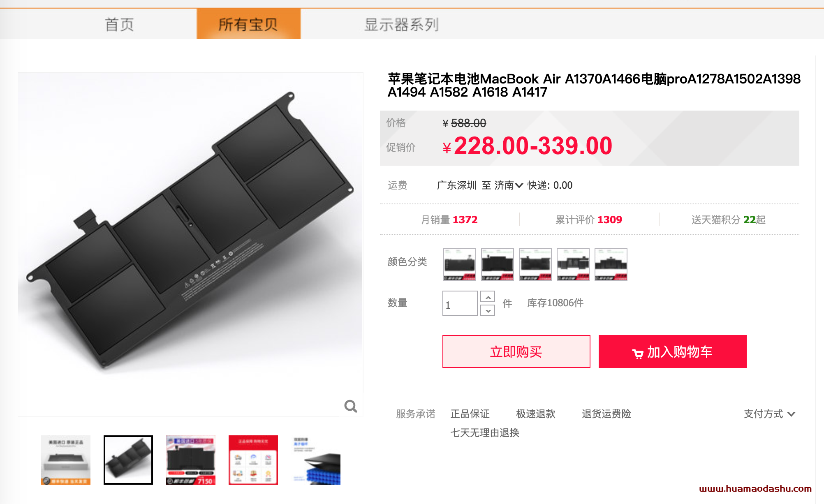824x504 pixels.
Task: Switch to the 显示器系列 tab
Action: point(401,25)
